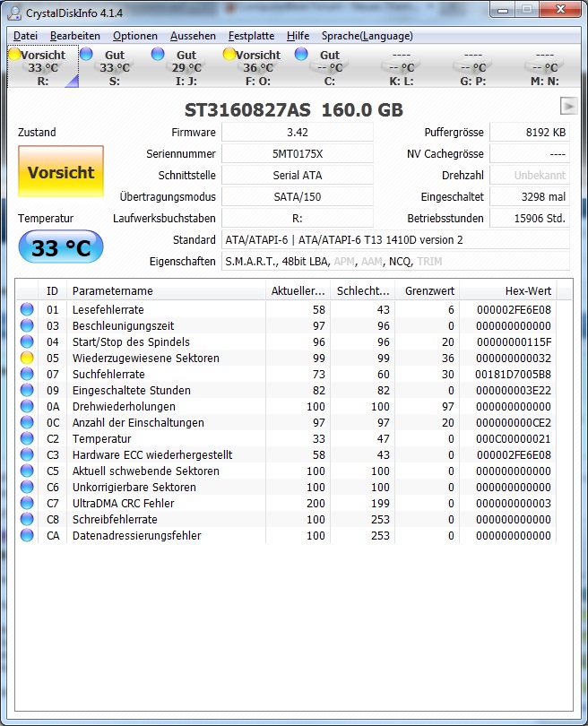The image size is (588, 726).
Task: Click the Eingeschaltet field 3298 mal
Action: pos(530,197)
